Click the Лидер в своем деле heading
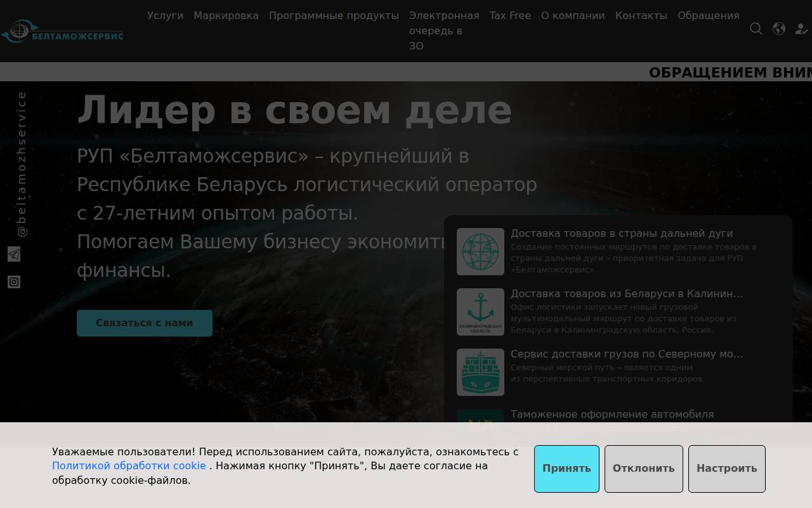The image size is (812, 508). click(294, 109)
